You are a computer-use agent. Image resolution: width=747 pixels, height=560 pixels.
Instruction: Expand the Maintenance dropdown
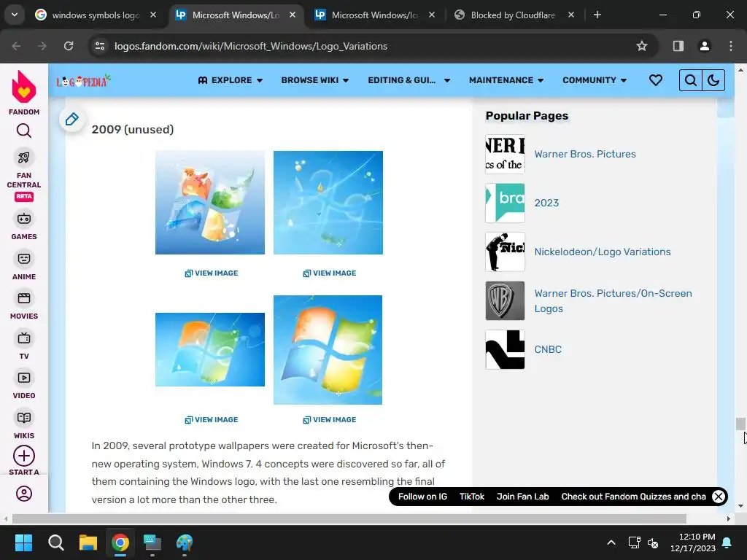506,80
